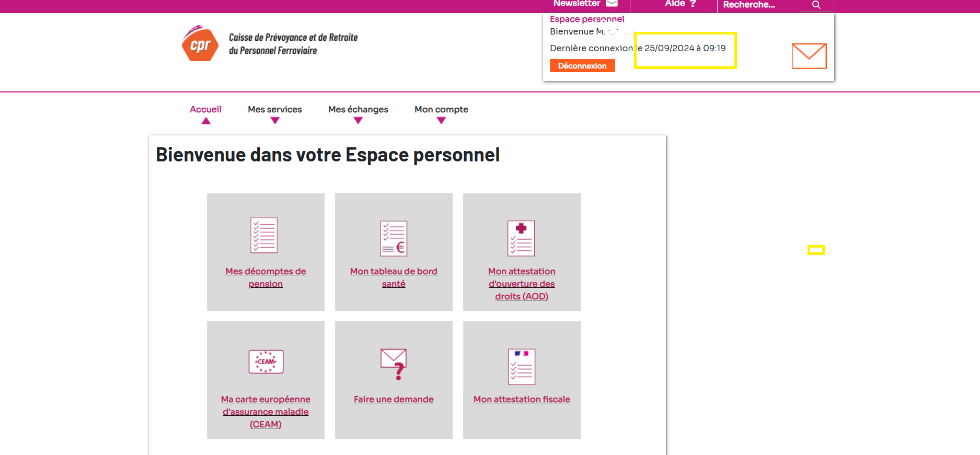Expand the Mes services dropdown arrow
This screenshot has height=455, width=980.
point(275,121)
